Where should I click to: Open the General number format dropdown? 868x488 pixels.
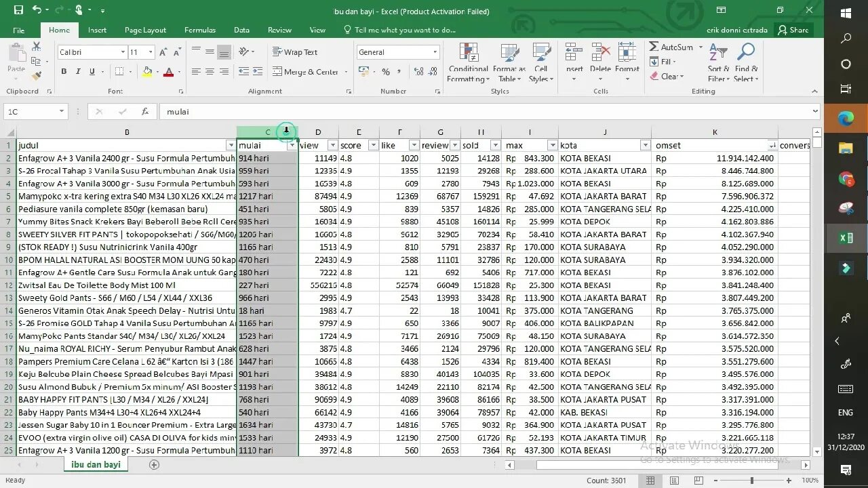435,52
